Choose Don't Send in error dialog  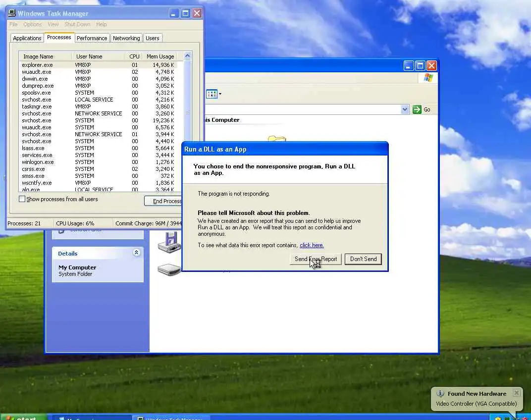click(363, 259)
